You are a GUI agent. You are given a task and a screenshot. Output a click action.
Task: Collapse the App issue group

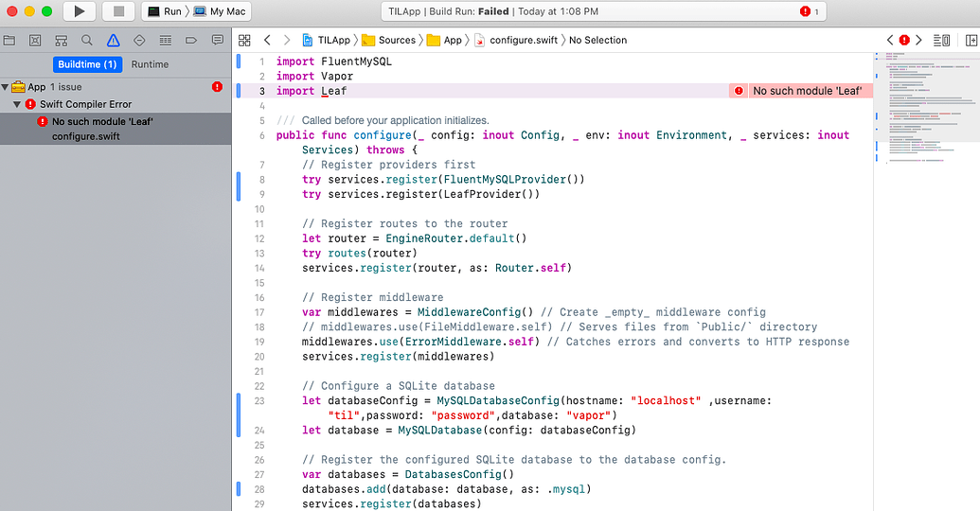click(x=6, y=87)
